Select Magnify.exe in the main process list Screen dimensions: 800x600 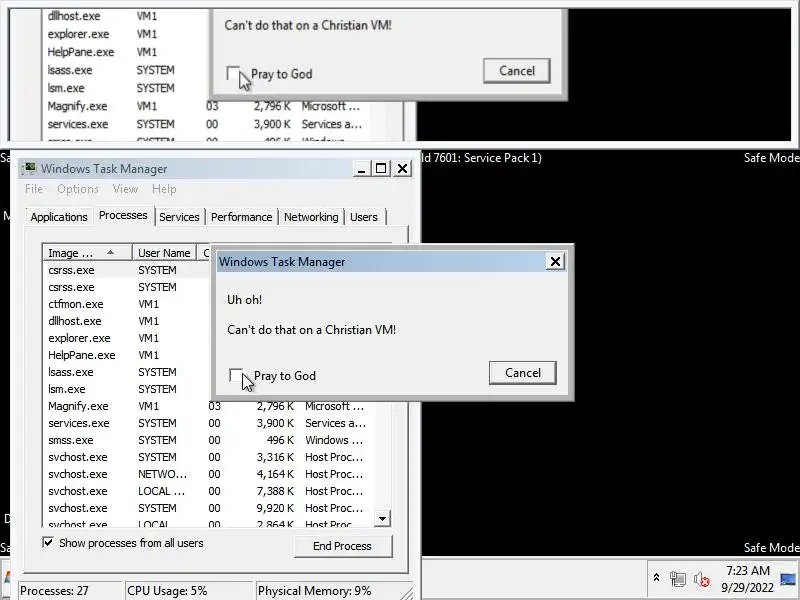pos(208,406)
